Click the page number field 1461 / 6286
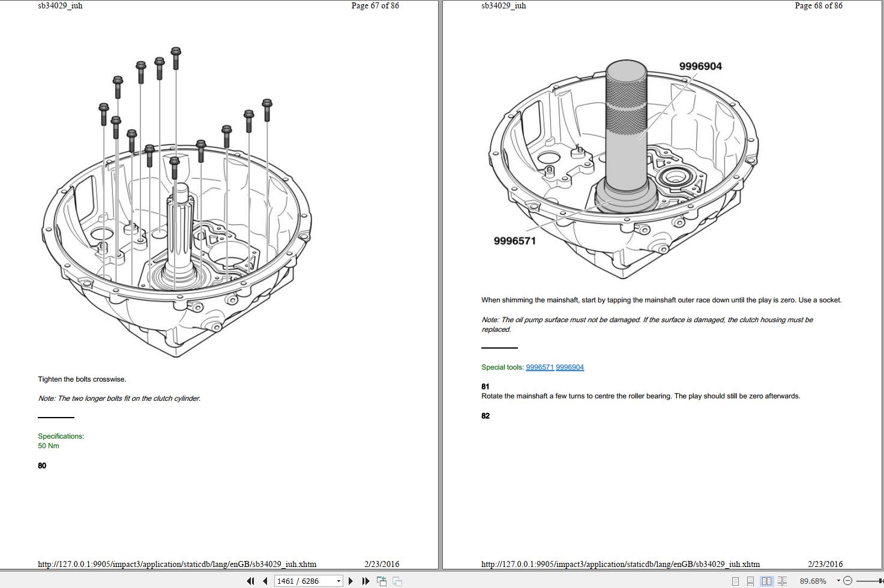Viewport: 884px width, 588px height. click(x=304, y=581)
